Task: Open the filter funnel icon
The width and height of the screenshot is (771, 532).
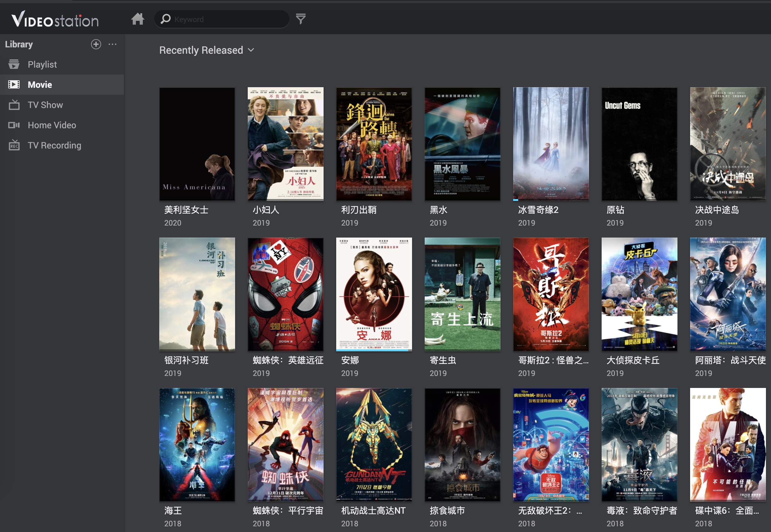Action: click(301, 19)
